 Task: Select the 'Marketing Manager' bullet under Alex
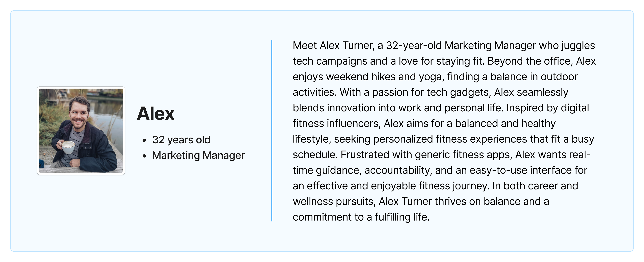click(x=198, y=155)
